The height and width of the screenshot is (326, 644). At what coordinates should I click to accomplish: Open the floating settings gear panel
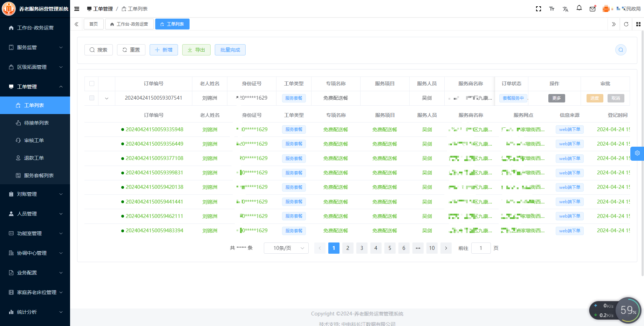[637, 153]
